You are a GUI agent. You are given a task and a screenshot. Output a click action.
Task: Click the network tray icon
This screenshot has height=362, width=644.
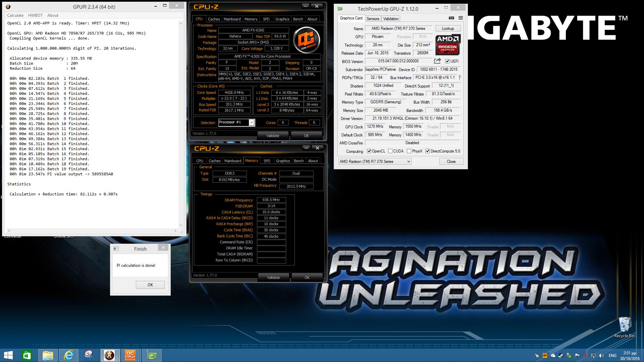click(593, 356)
